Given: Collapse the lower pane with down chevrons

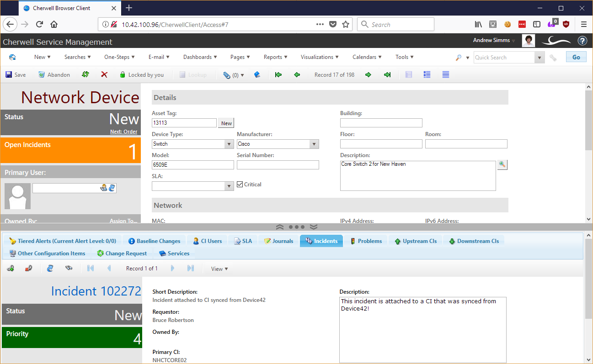Looking at the screenshot, I should point(314,227).
